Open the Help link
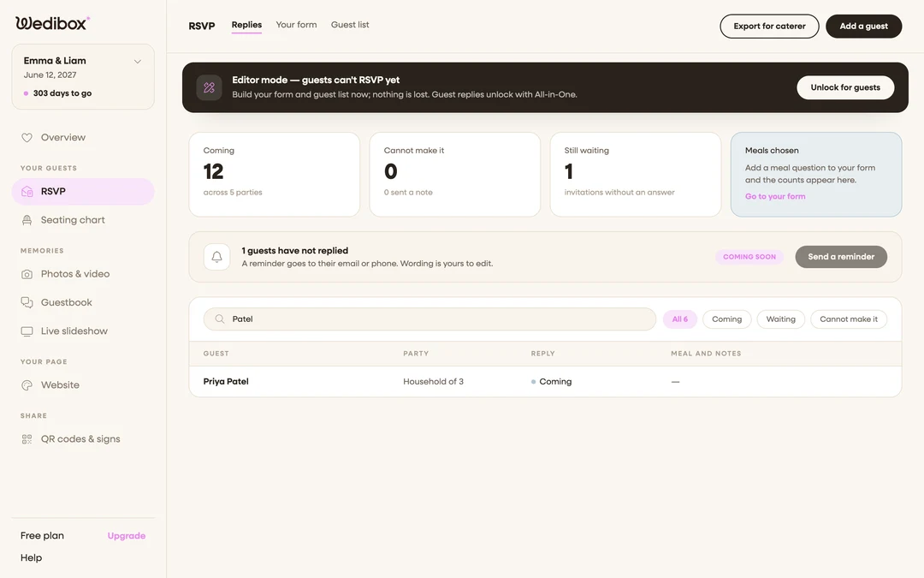 [32, 558]
